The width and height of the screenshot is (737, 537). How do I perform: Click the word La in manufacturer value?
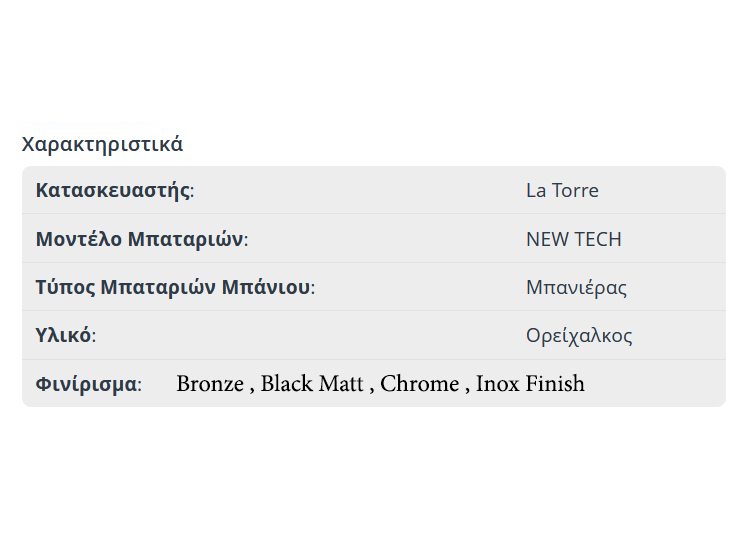537,191
